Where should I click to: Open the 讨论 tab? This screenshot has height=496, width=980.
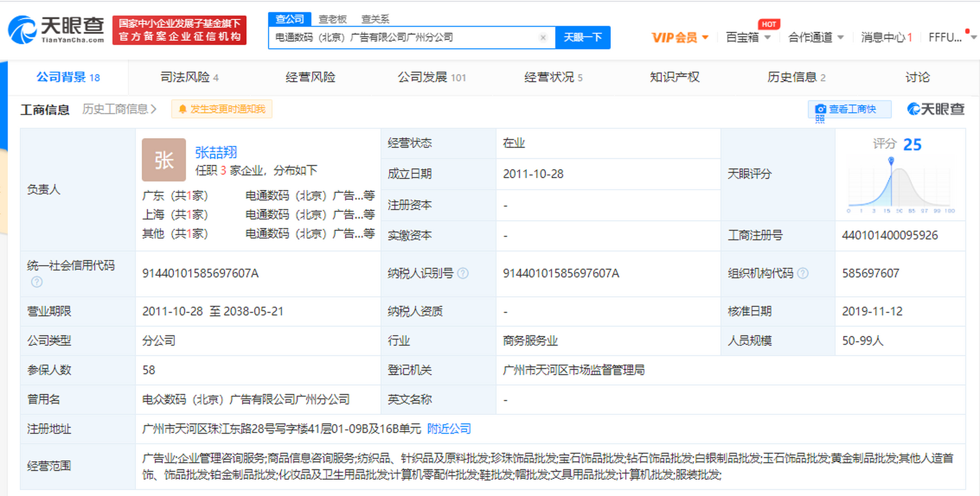coord(918,77)
